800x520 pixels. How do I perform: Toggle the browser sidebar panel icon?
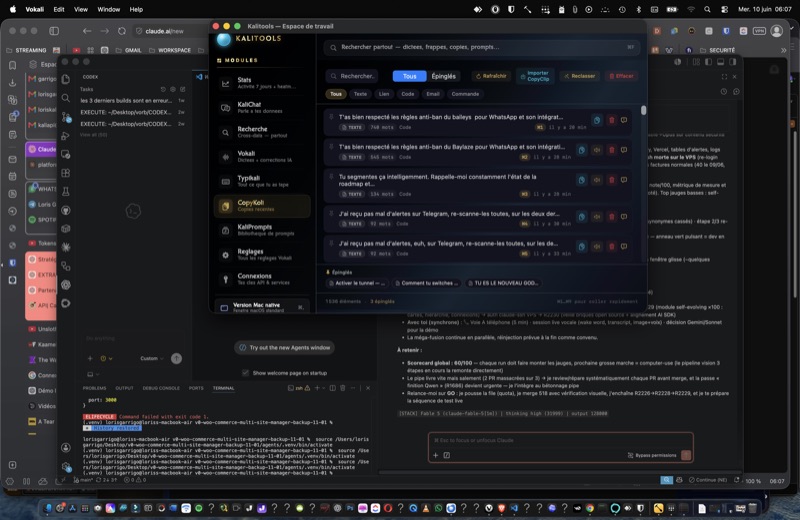(54, 31)
